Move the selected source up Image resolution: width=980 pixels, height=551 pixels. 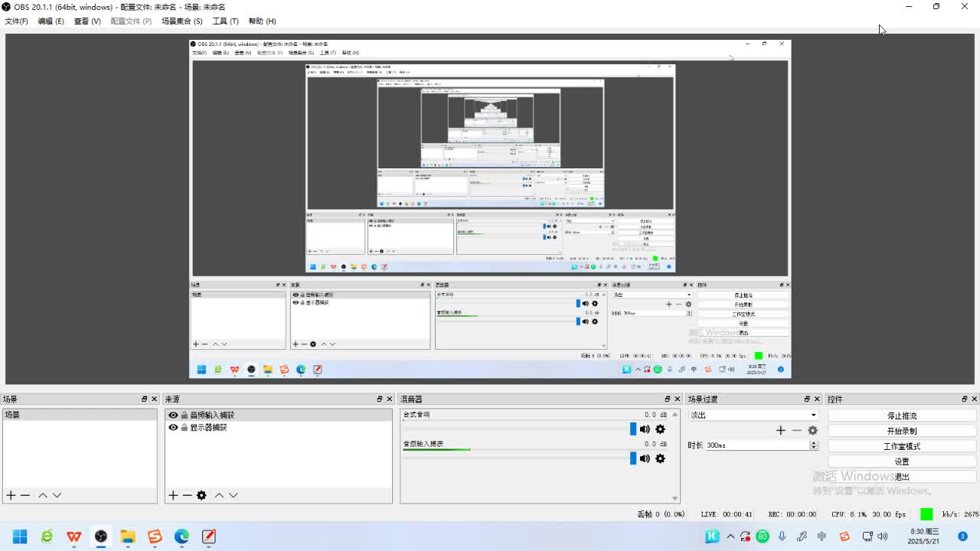coord(219,495)
